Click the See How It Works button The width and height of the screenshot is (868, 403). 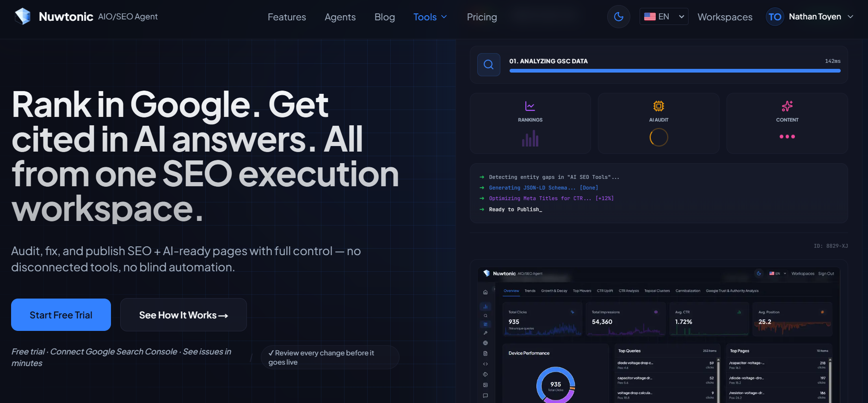tap(184, 315)
